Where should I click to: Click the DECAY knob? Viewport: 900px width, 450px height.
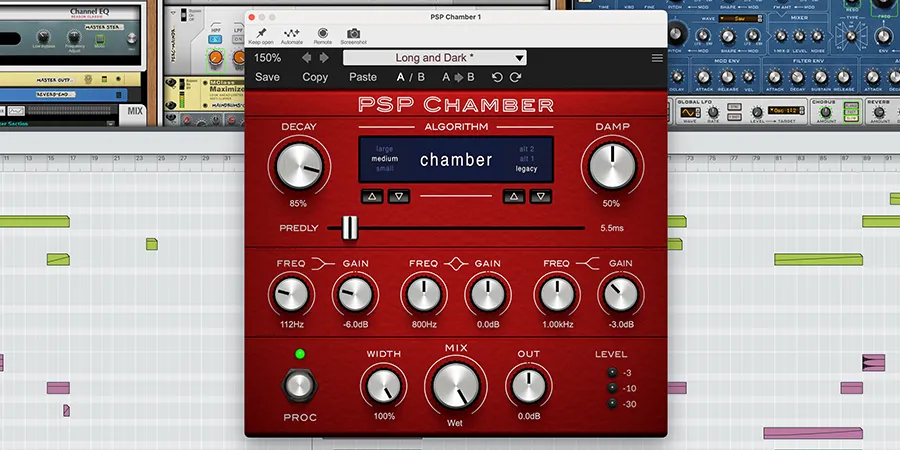[x=299, y=166]
